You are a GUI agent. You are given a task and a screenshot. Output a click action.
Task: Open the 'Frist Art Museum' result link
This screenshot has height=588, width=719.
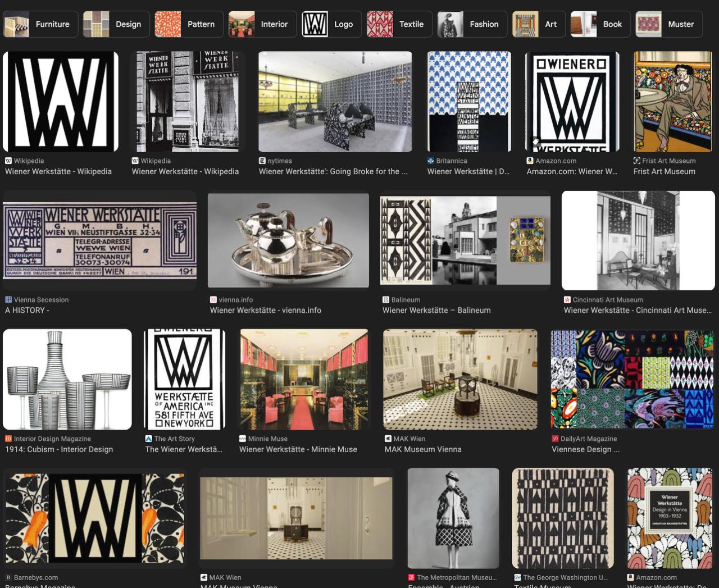pyautogui.click(x=664, y=171)
